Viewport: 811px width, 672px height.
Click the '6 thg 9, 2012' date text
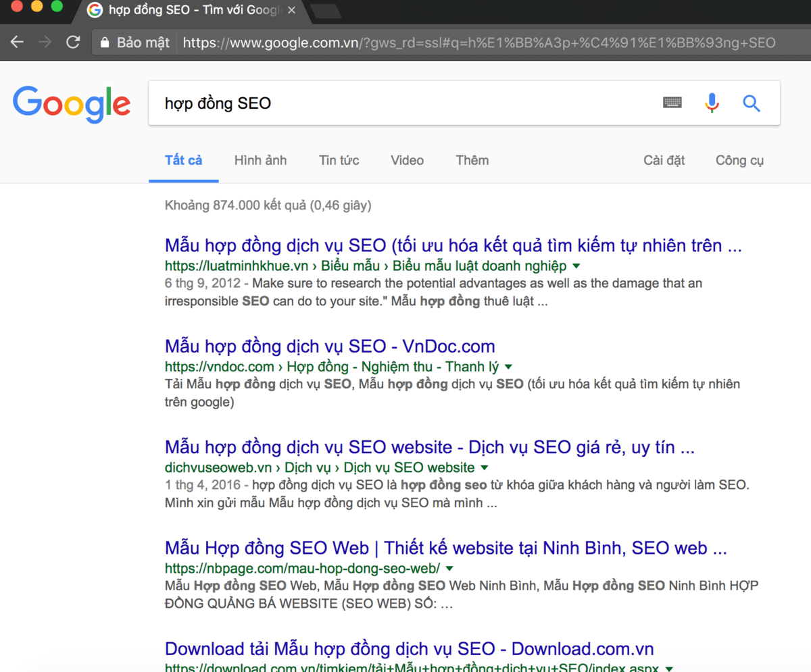(203, 283)
